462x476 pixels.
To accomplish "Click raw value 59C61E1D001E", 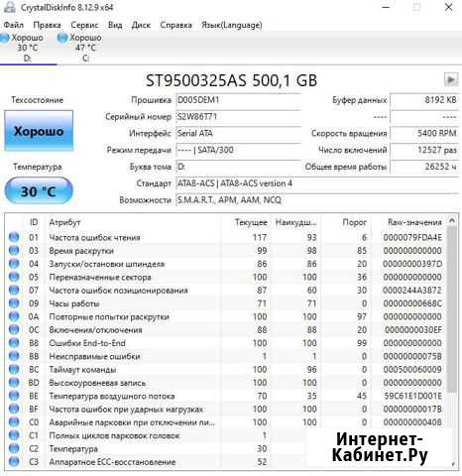I will click(412, 396).
